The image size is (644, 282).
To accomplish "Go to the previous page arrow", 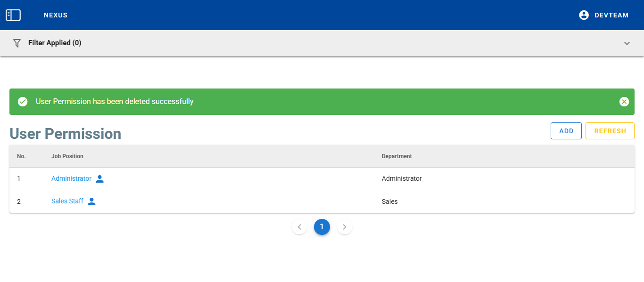I will pos(299,227).
